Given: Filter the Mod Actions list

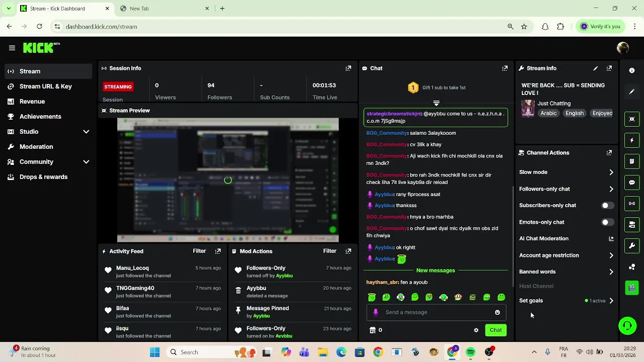Looking at the screenshot, I should (x=330, y=251).
